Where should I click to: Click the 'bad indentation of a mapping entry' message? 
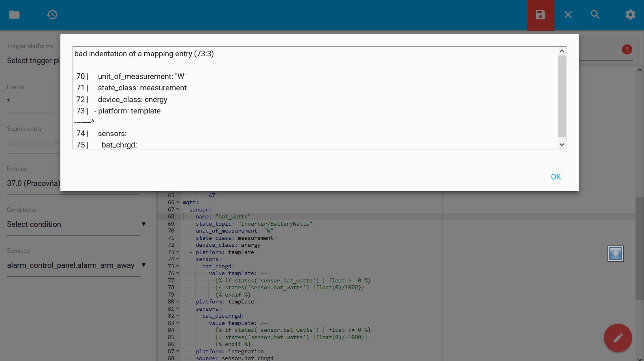pos(144,54)
